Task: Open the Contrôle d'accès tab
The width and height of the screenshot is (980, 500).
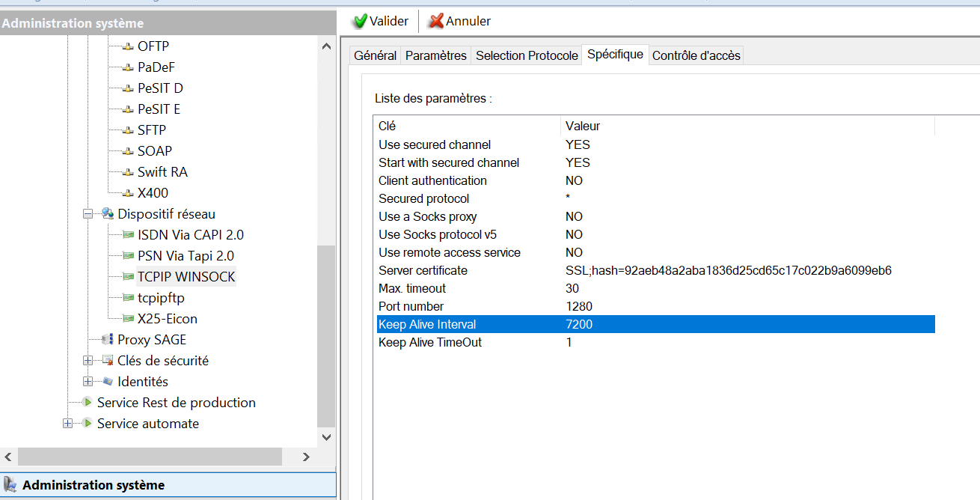Action: click(x=696, y=55)
